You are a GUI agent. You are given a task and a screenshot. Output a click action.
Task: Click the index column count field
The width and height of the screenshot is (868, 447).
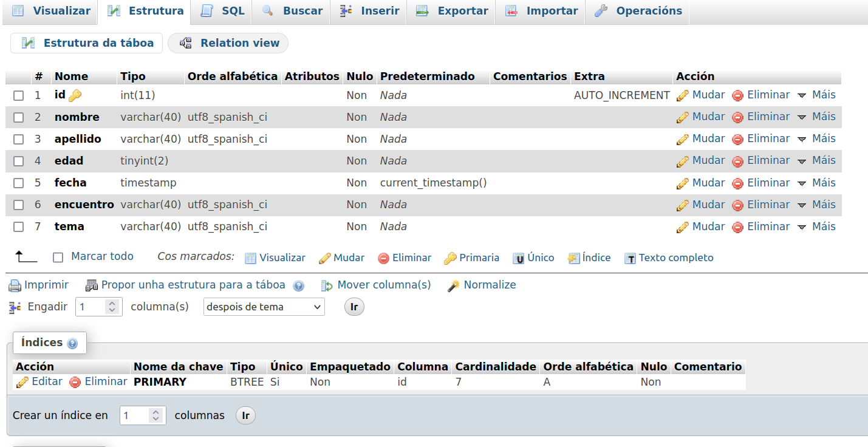143,415
